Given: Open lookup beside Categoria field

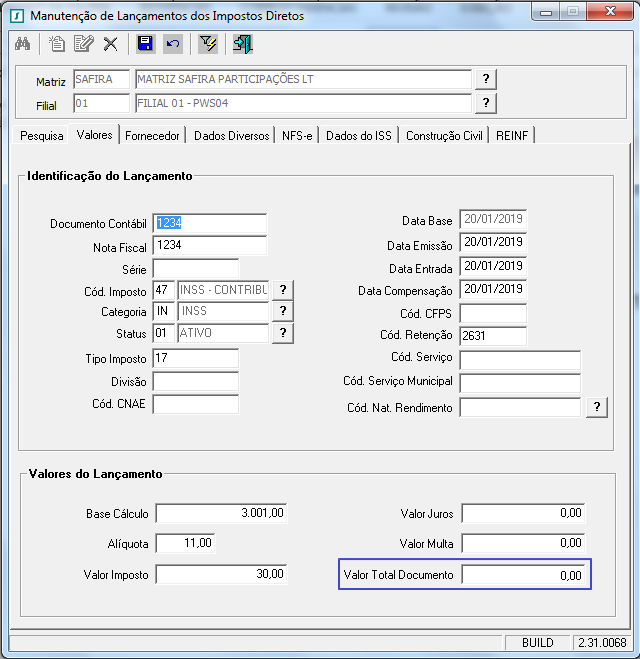Looking at the screenshot, I should [x=283, y=312].
